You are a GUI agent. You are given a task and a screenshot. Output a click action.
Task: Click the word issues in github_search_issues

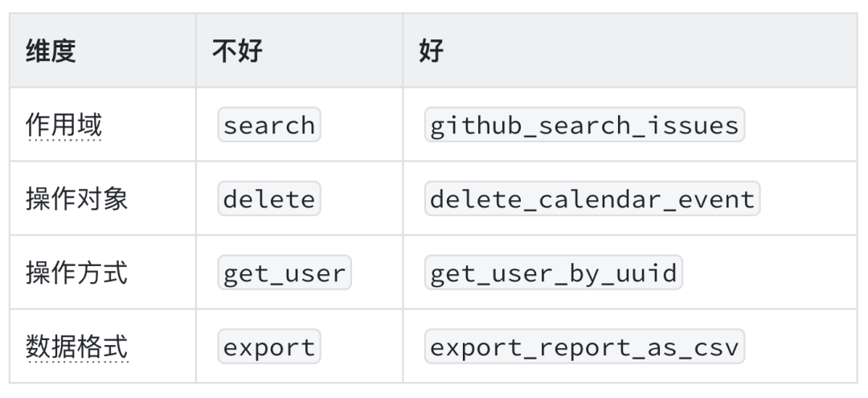pyautogui.click(x=693, y=125)
